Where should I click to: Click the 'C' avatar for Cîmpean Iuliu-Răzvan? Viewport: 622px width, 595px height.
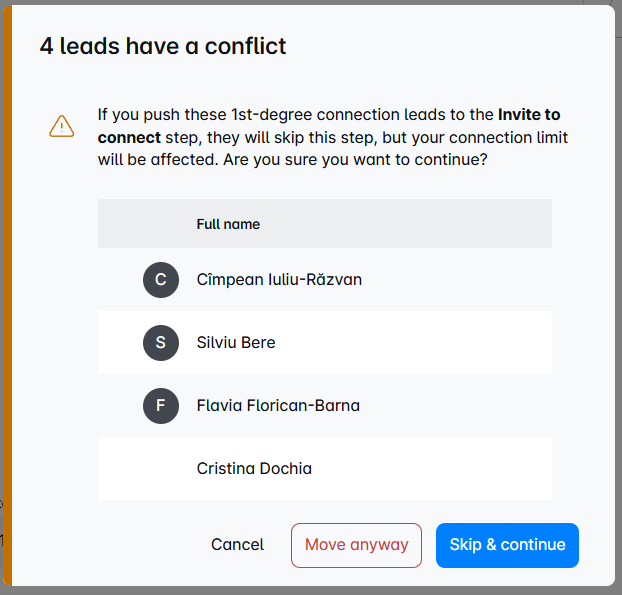point(161,280)
